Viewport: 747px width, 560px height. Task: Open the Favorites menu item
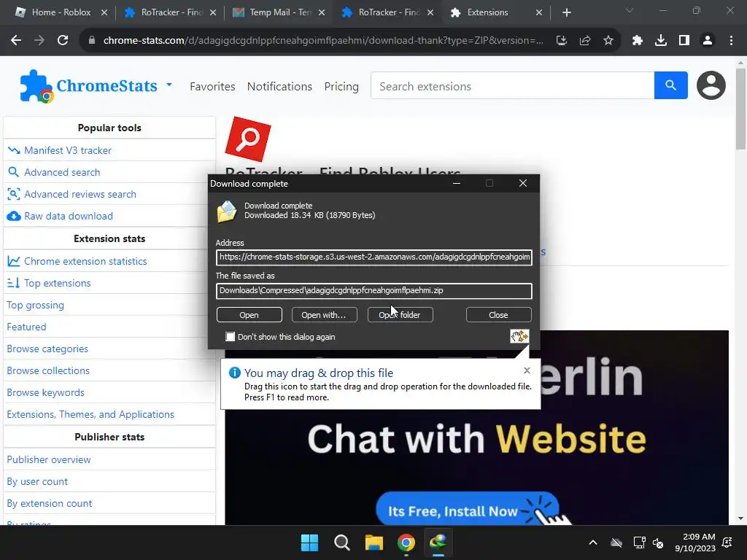pos(212,86)
